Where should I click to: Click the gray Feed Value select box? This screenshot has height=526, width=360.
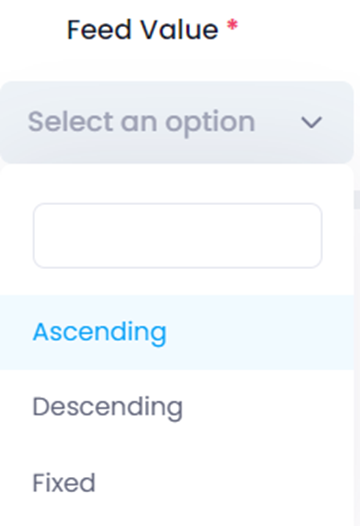tap(177, 122)
